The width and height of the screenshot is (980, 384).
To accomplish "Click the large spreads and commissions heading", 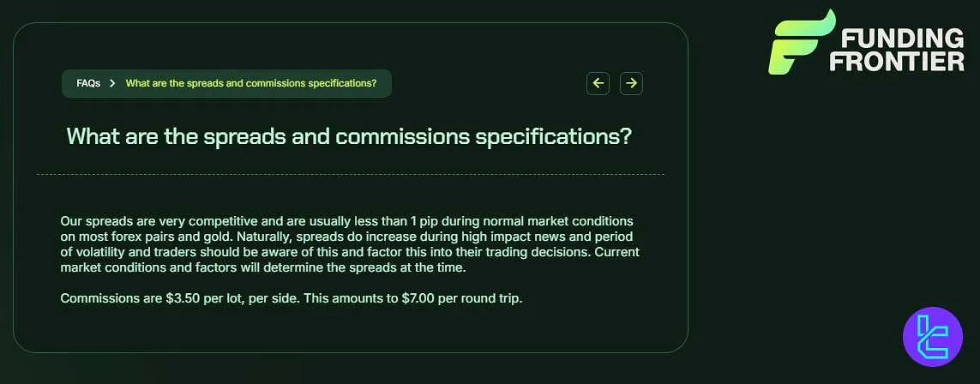I will coord(349,136).
